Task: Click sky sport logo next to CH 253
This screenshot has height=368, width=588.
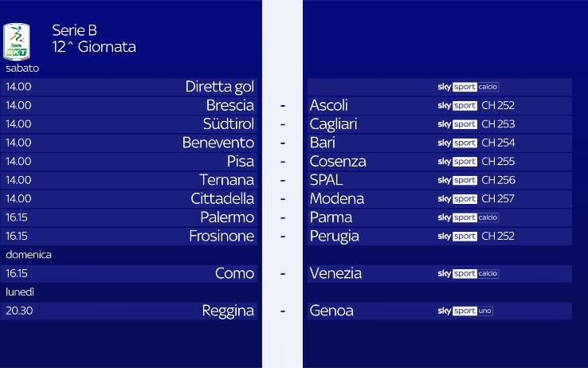Action: [x=457, y=124]
